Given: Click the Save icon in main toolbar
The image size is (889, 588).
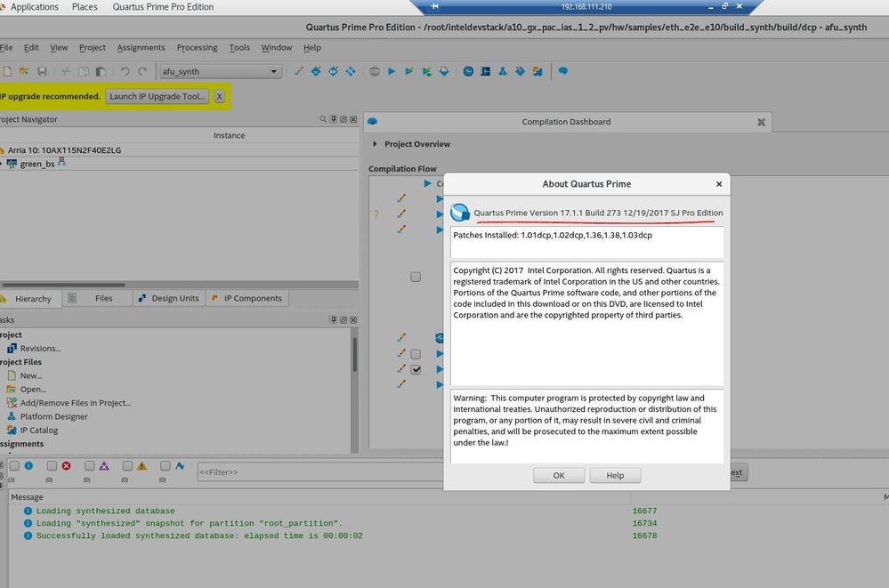Looking at the screenshot, I should tap(42, 71).
